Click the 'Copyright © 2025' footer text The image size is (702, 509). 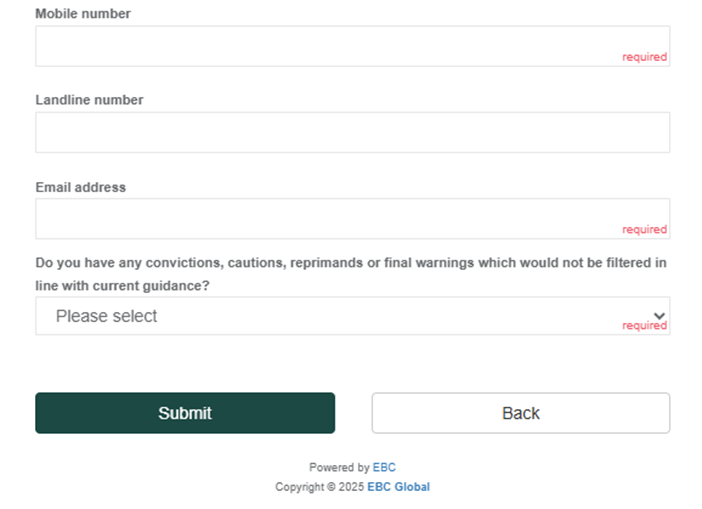[319, 487]
